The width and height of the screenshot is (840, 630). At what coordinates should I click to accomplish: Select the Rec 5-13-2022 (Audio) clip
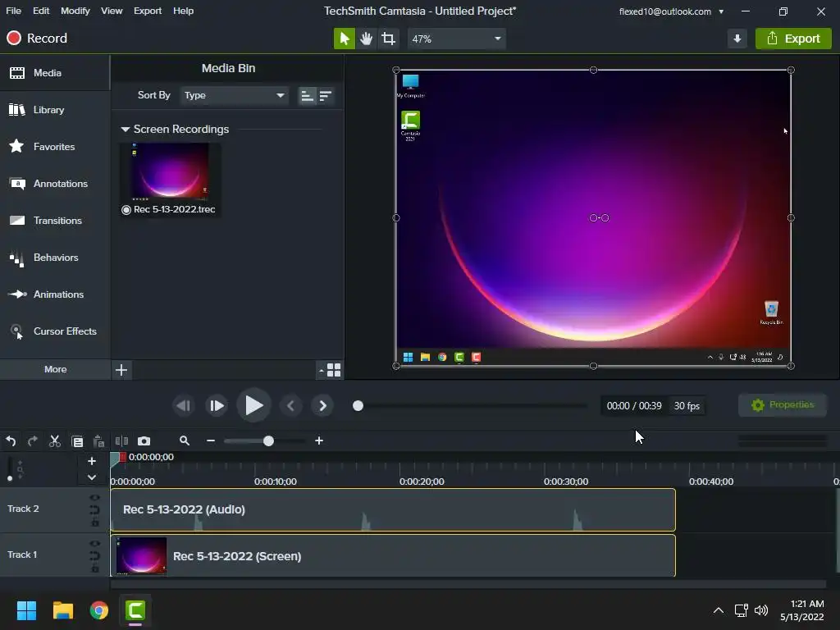(393, 509)
